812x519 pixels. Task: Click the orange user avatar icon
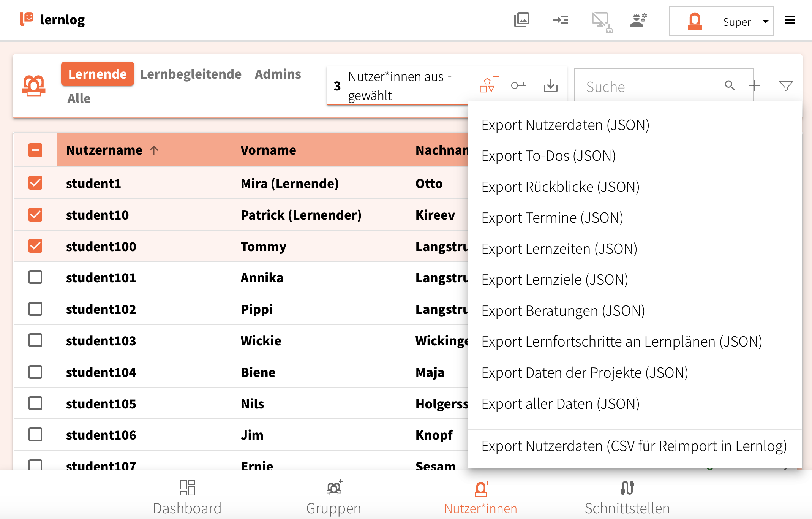pyautogui.click(x=695, y=21)
